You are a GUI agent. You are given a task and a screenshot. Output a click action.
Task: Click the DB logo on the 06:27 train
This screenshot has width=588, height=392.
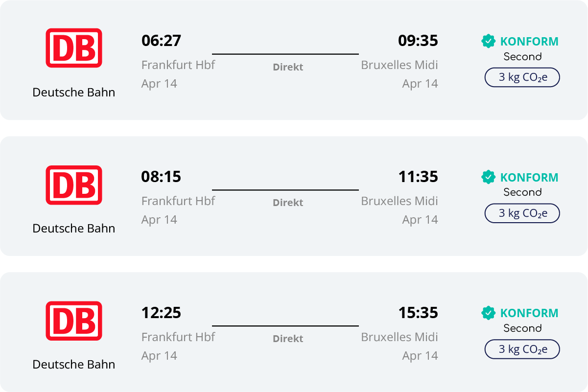pyautogui.click(x=74, y=47)
